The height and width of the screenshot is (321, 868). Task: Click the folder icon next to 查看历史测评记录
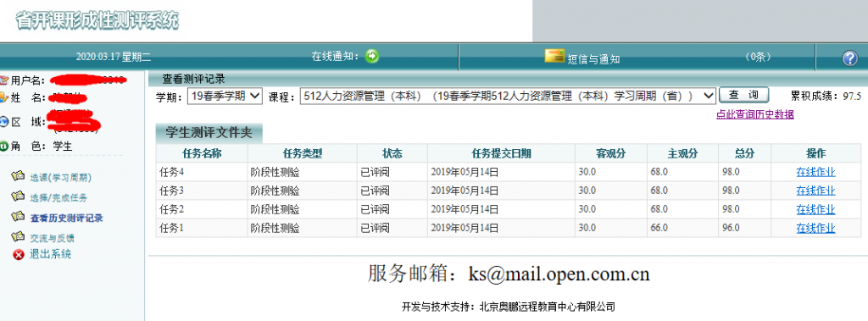click(19, 217)
